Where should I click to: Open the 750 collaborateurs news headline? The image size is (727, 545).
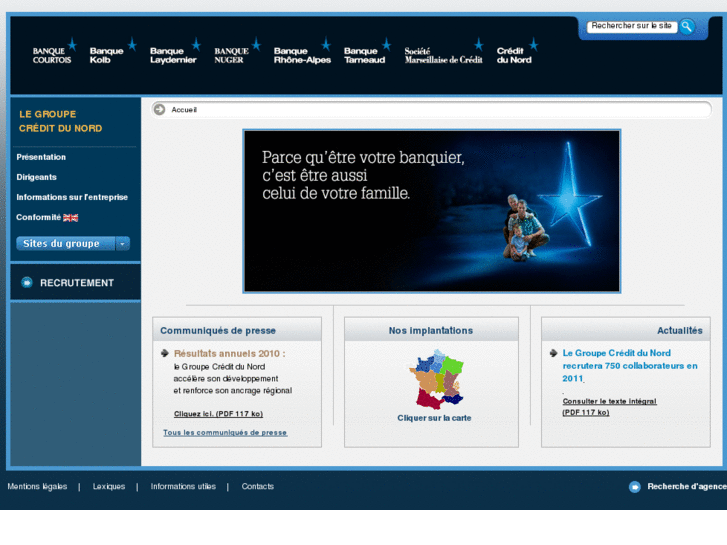pos(630,365)
